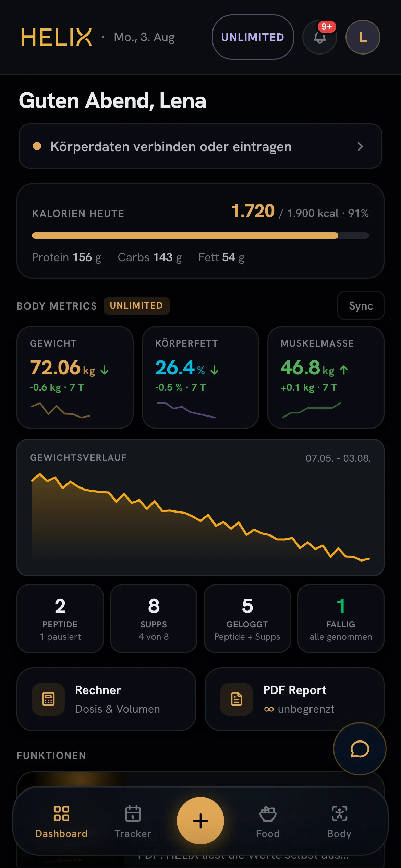Tap the orange plus add button

click(x=200, y=821)
